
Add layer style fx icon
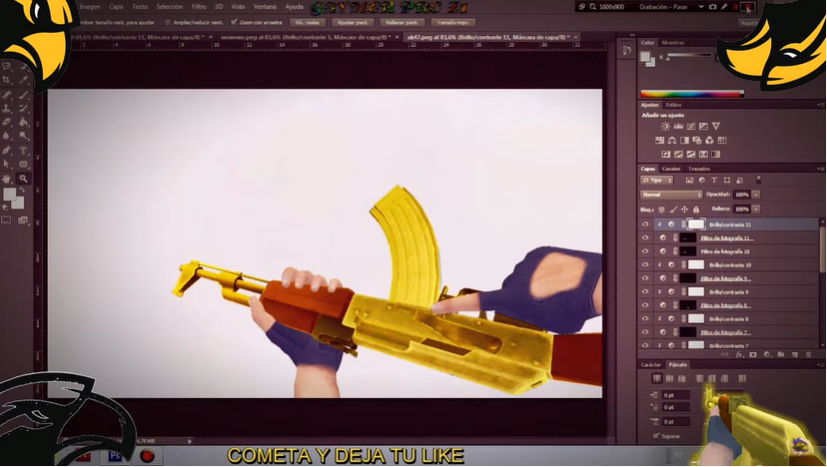(739, 355)
